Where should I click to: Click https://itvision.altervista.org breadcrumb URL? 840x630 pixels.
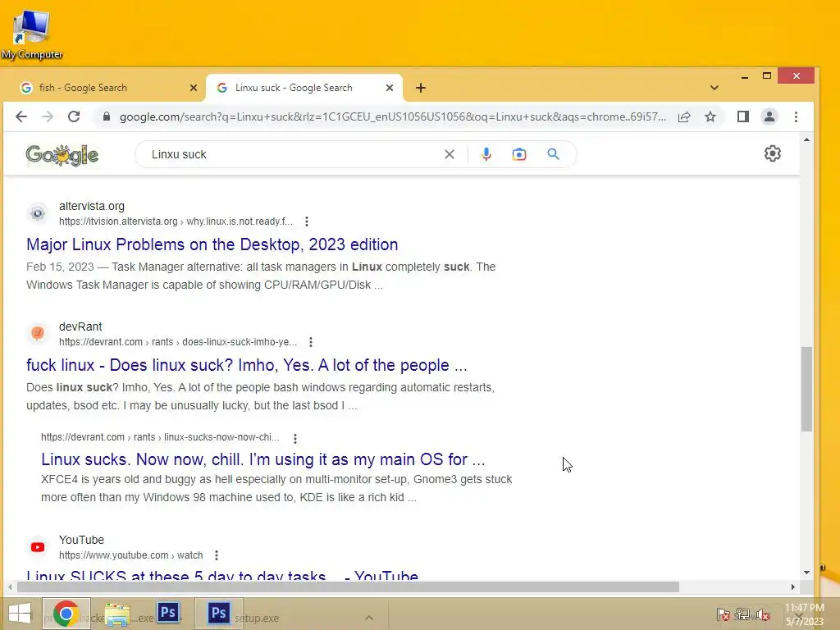click(176, 221)
